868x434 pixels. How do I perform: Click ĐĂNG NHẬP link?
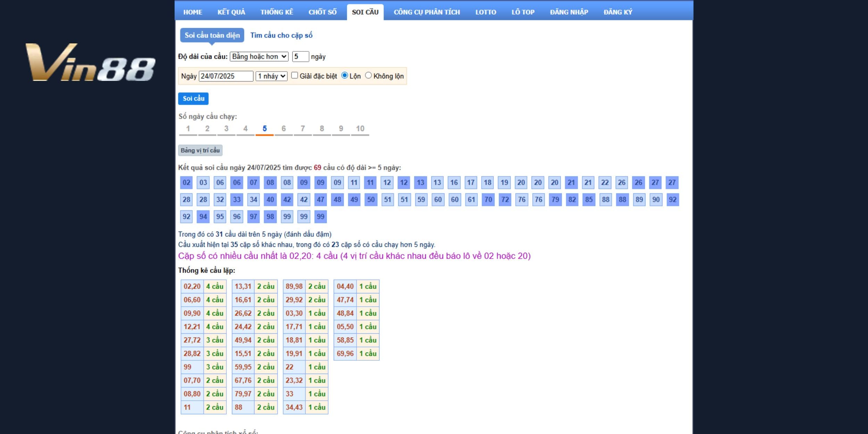tap(569, 12)
